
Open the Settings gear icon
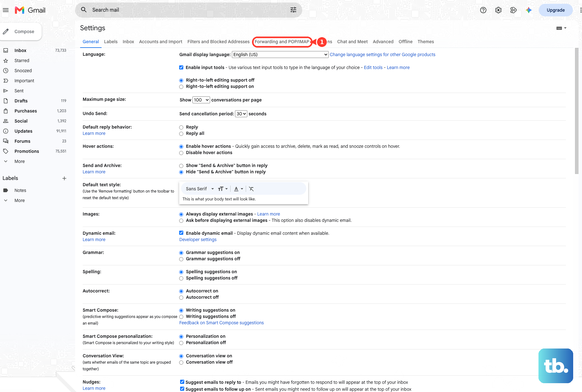click(x=498, y=10)
